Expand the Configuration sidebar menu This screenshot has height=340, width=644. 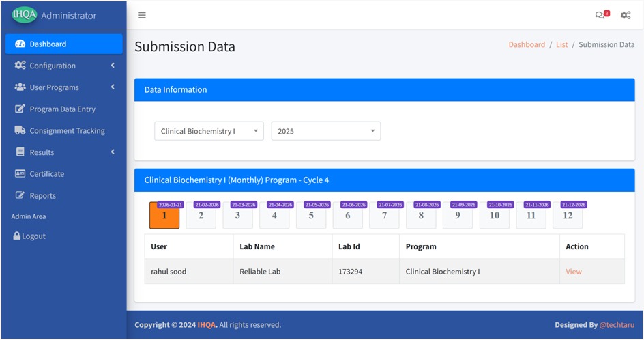click(x=63, y=66)
